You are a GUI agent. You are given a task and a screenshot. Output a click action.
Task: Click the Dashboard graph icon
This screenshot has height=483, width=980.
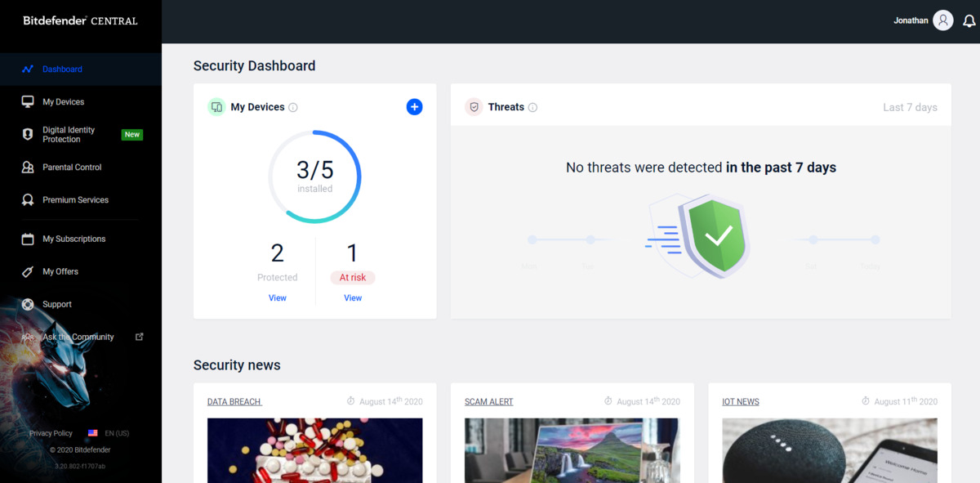point(28,69)
